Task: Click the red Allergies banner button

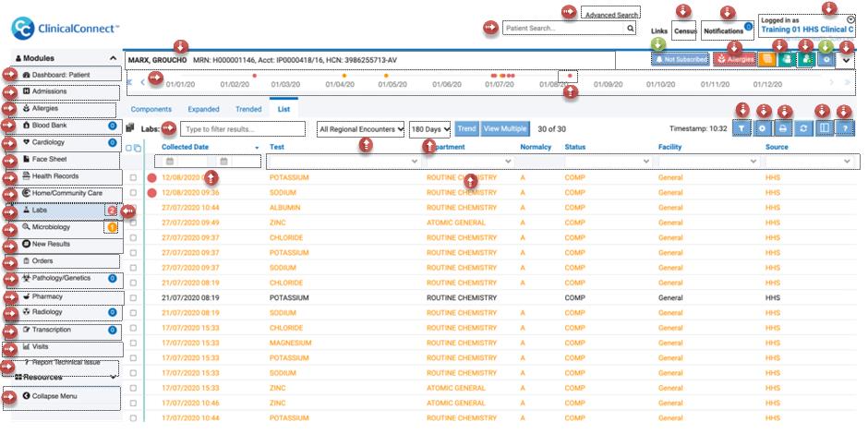Action: coord(735,59)
